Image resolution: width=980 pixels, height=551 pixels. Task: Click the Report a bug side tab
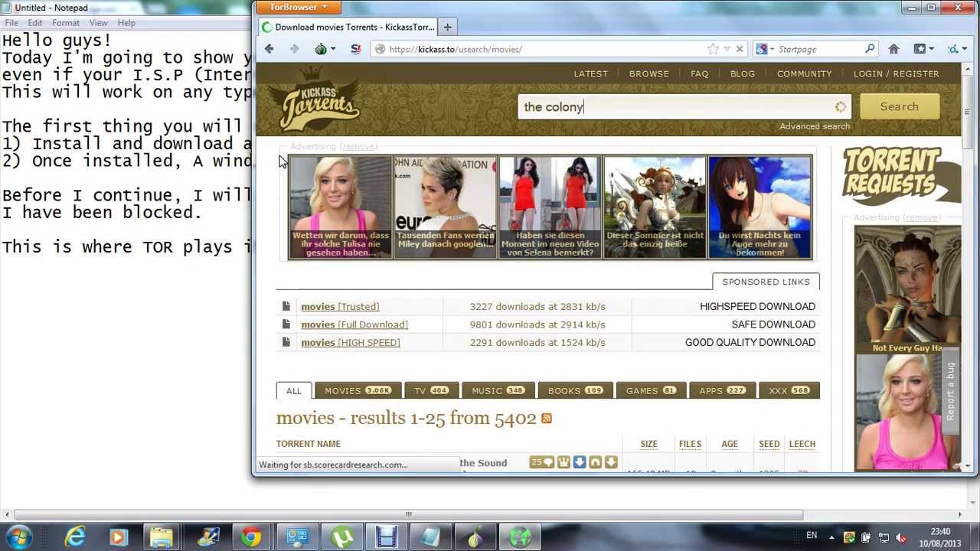(950, 391)
